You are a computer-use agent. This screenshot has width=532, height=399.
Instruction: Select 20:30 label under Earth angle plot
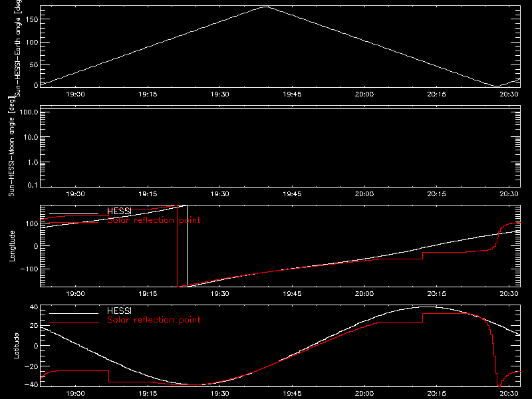(x=509, y=94)
